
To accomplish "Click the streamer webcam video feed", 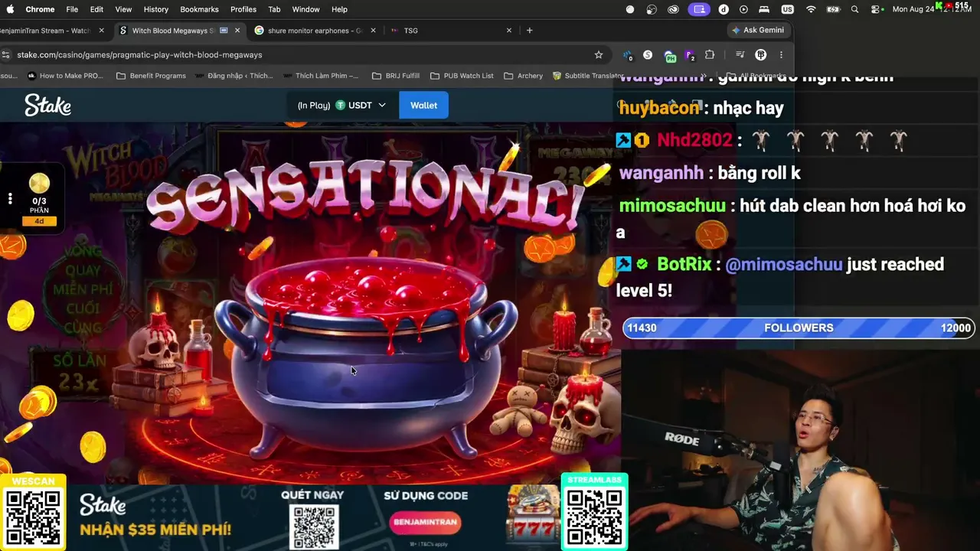I will (x=800, y=450).
